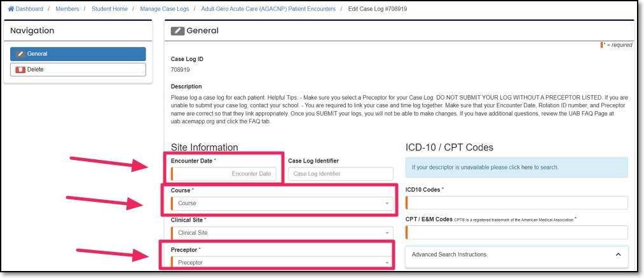644x278 pixels.
Task: Click the Preceptor field label
Action: coord(186,249)
